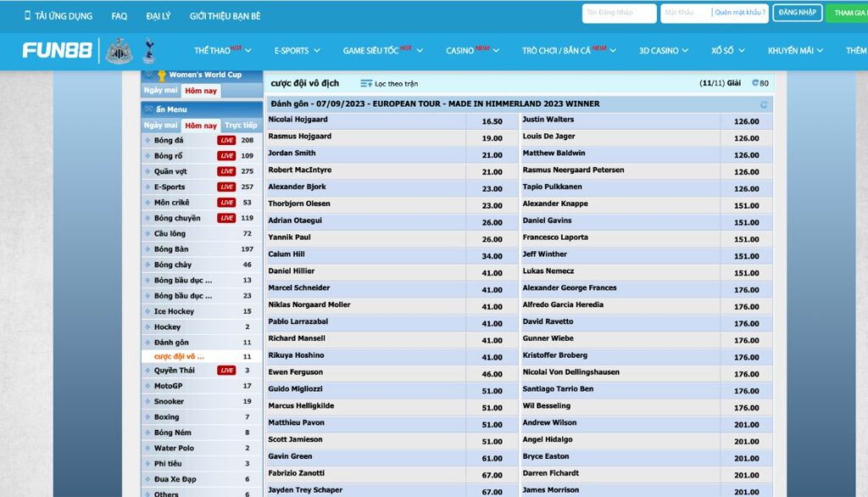The image size is (868, 497).
Task: Open the E-Sports dropdown menu
Action: coord(298,50)
